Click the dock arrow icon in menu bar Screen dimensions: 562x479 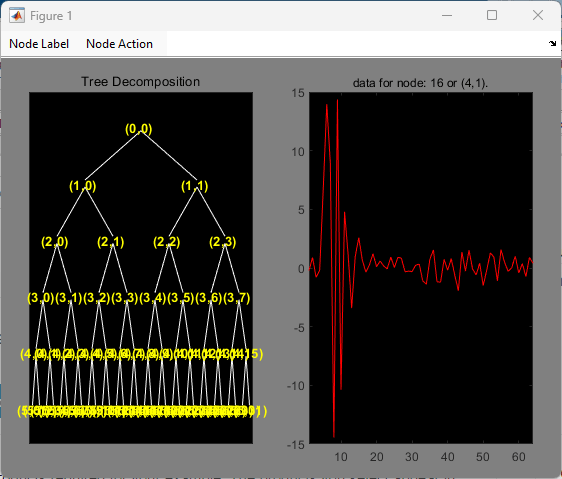pyautogui.click(x=552, y=43)
